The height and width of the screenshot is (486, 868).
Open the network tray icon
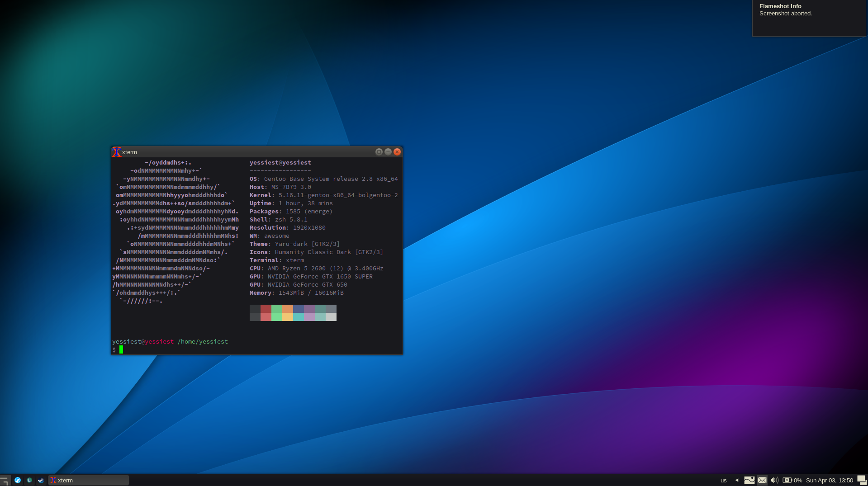point(749,480)
